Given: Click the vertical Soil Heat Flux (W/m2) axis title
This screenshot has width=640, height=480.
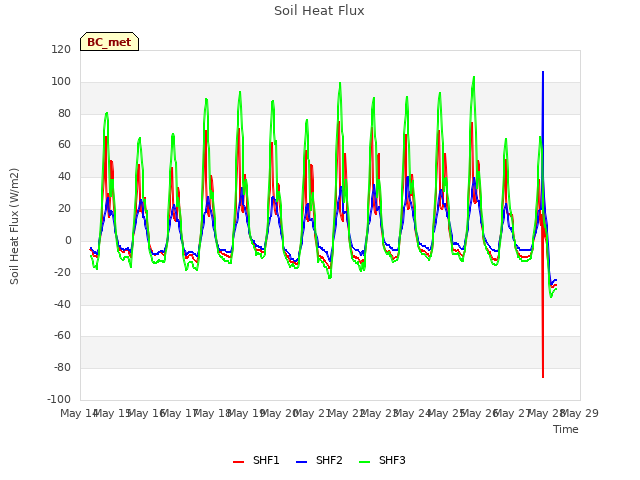Looking at the screenshot, I should tap(14, 226).
